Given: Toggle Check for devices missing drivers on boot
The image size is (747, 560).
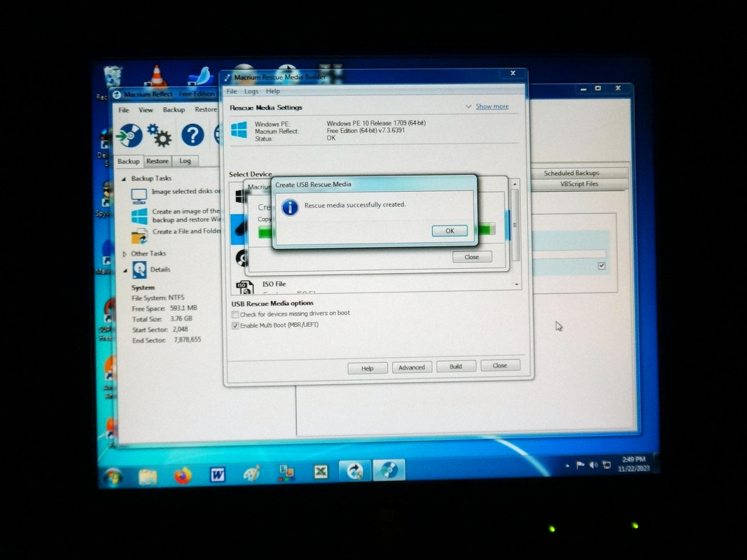Looking at the screenshot, I should click(235, 314).
